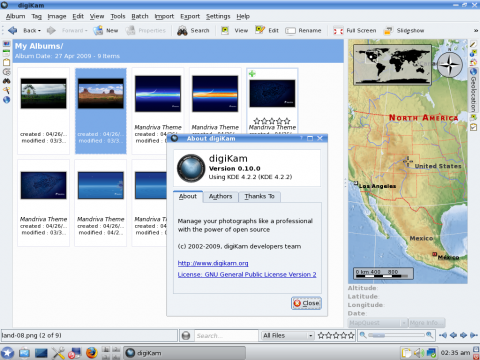Open the MapQuest service dropdown
Image resolution: width=480 pixels, height=360 pixels.
tap(378, 323)
